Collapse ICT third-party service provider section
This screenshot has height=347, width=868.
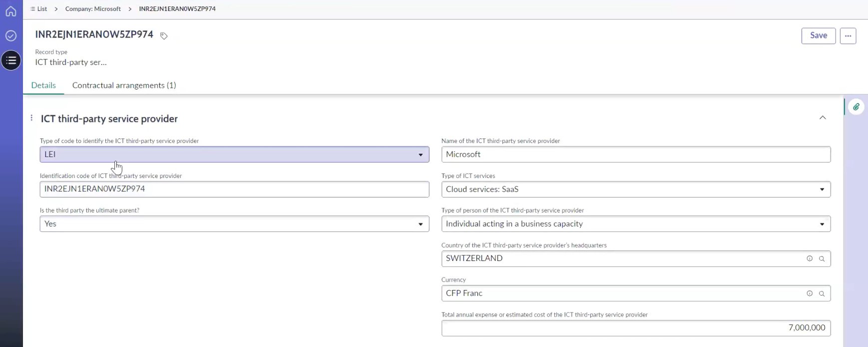[x=823, y=117]
